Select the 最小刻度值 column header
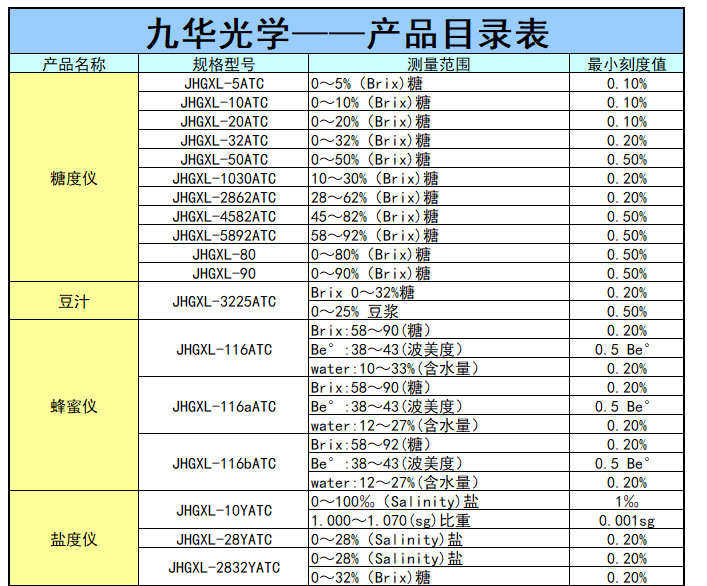This screenshot has height=586, width=707. click(627, 64)
